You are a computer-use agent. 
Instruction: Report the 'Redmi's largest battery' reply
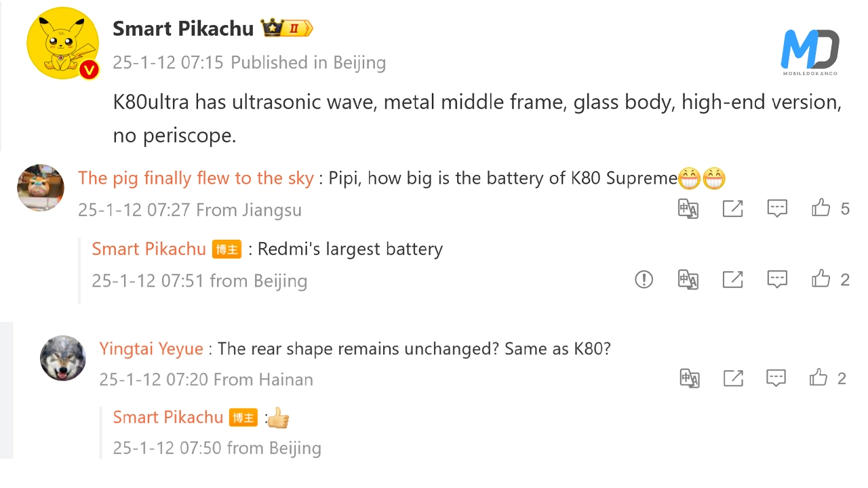pos(644,279)
